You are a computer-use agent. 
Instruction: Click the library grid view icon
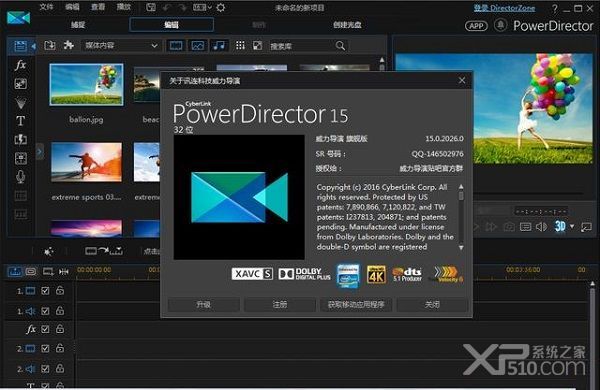240,46
